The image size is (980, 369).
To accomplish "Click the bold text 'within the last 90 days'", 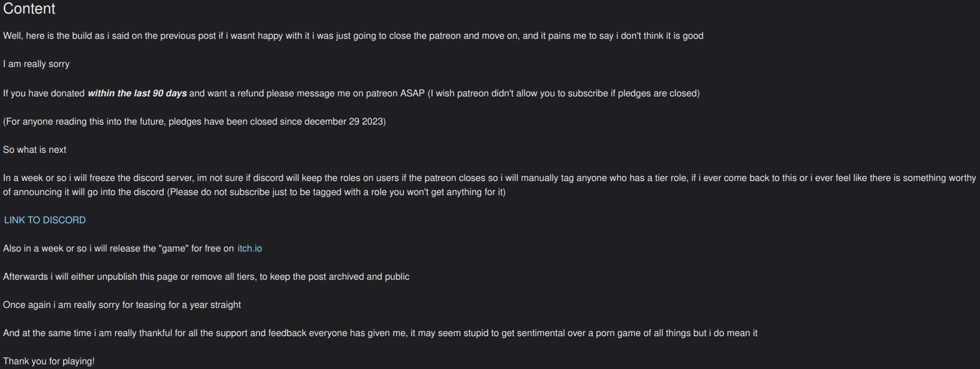I will 137,93.
